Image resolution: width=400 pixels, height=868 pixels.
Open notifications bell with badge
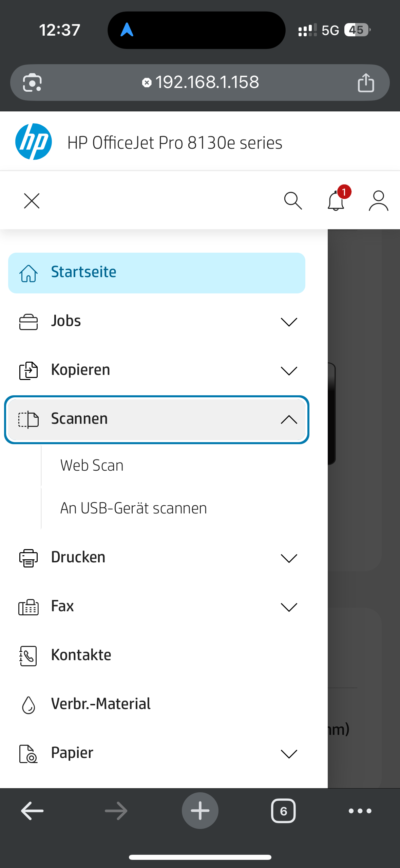(337, 200)
